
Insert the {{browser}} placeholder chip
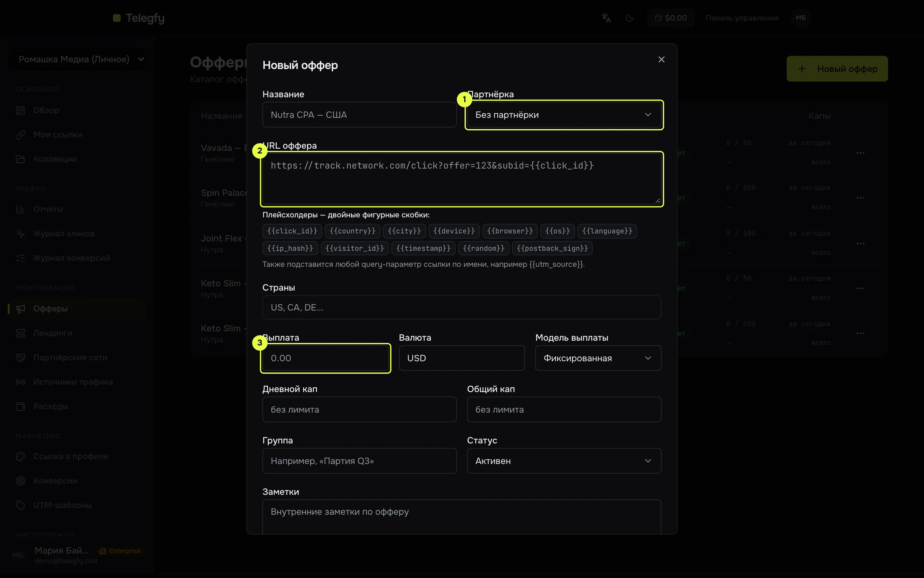510,231
